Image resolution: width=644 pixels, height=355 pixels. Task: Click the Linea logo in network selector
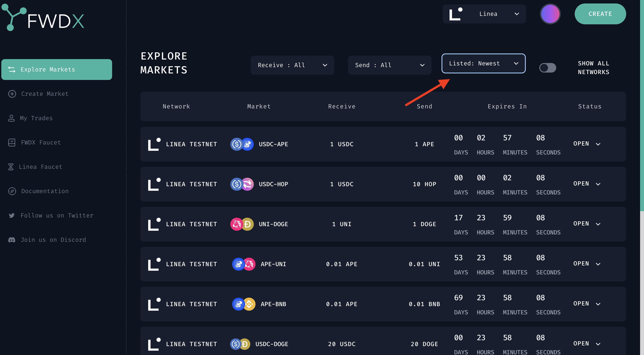(455, 14)
